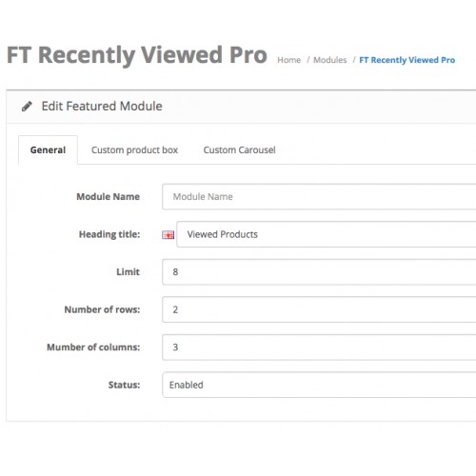This screenshot has width=476, height=476.
Task: Click the Heading title label
Action: (109, 234)
